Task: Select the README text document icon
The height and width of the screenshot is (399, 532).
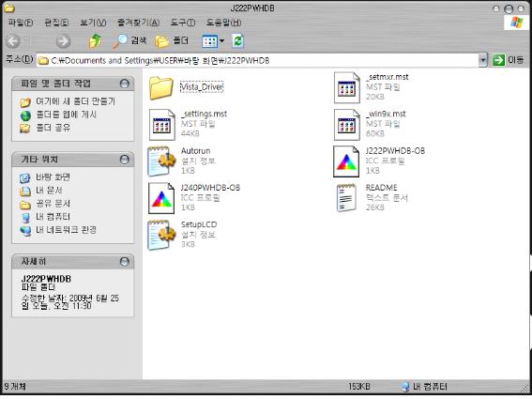Action: (346, 198)
